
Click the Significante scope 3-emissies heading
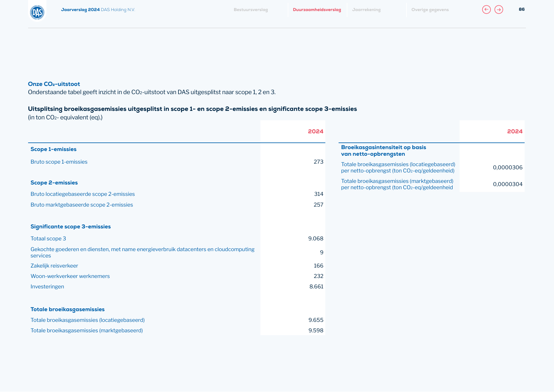(x=71, y=226)
